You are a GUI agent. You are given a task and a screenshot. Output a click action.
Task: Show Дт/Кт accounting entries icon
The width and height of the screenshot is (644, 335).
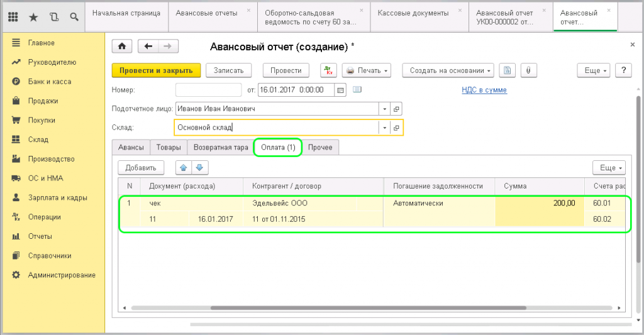click(x=328, y=70)
